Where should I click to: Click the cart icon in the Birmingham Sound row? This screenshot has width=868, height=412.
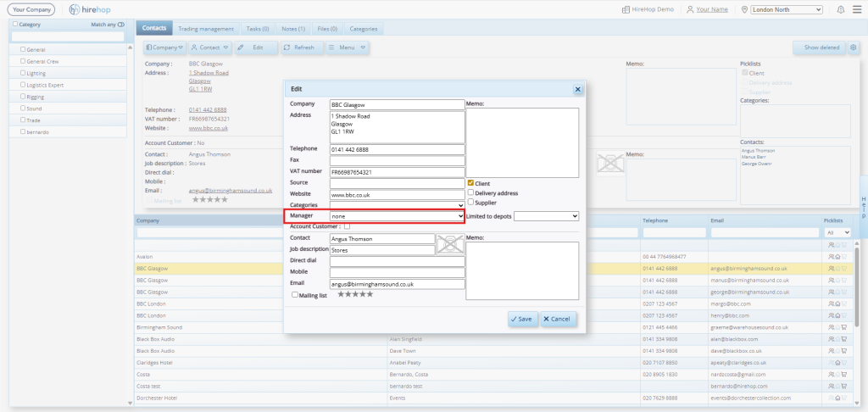pos(844,327)
